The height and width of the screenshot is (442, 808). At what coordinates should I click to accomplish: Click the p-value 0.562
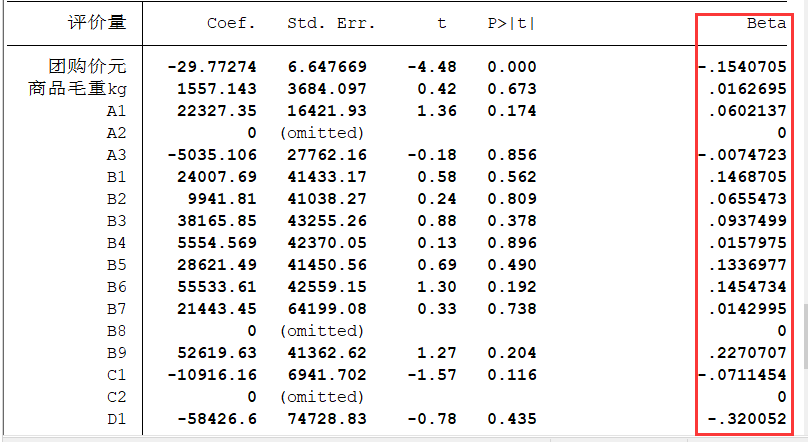(x=512, y=177)
